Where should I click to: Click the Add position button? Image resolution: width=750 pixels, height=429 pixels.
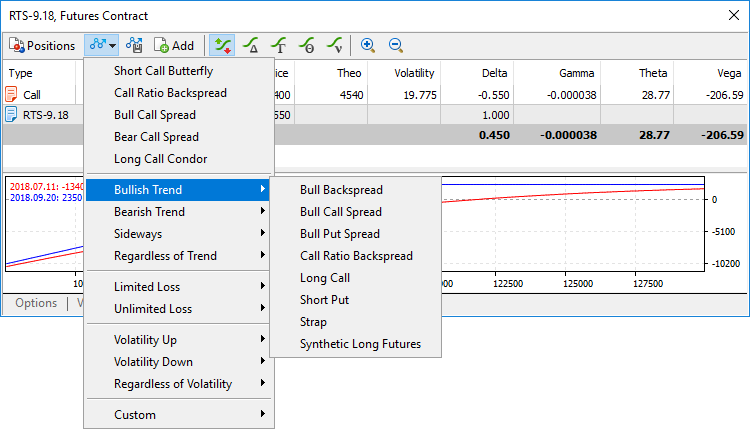point(174,45)
